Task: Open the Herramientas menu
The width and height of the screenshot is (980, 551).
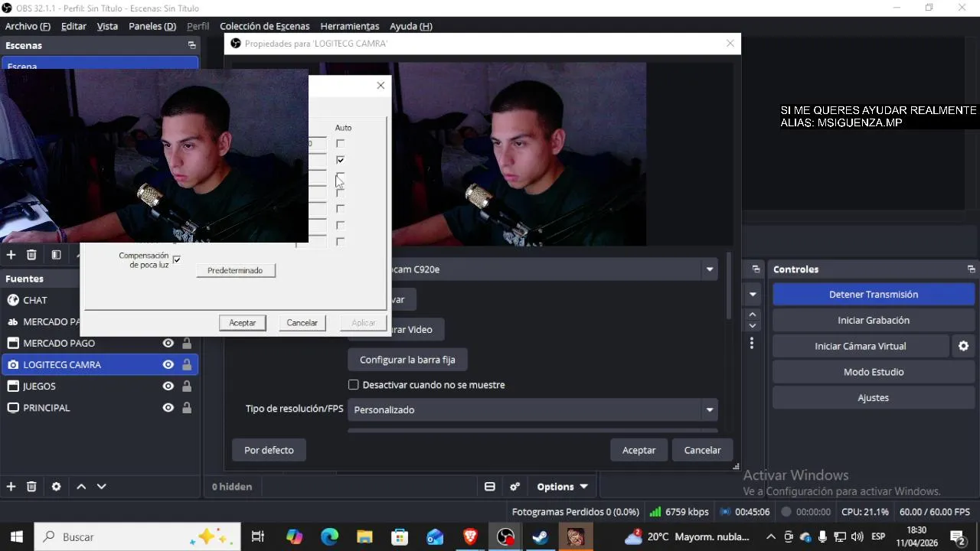Action: click(x=350, y=26)
